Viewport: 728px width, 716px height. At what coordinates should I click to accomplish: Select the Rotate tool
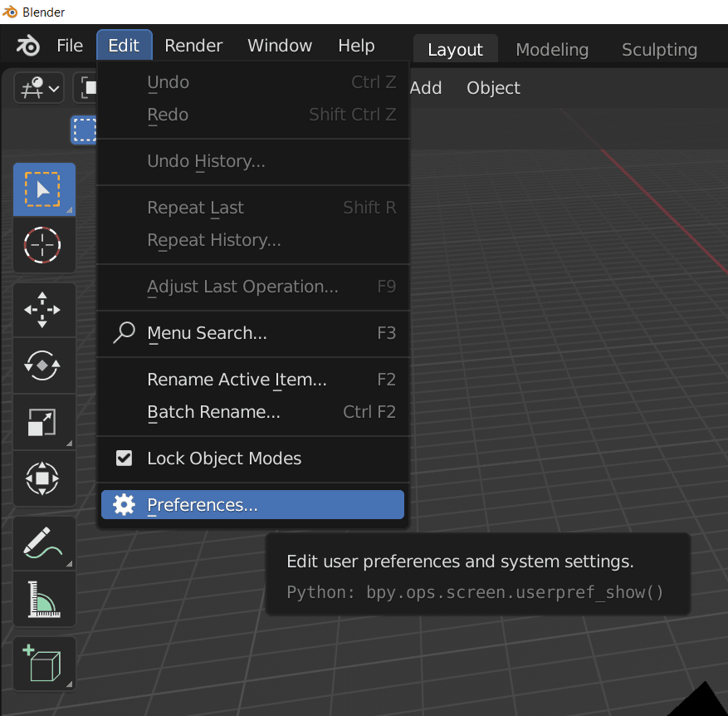[44, 366]
